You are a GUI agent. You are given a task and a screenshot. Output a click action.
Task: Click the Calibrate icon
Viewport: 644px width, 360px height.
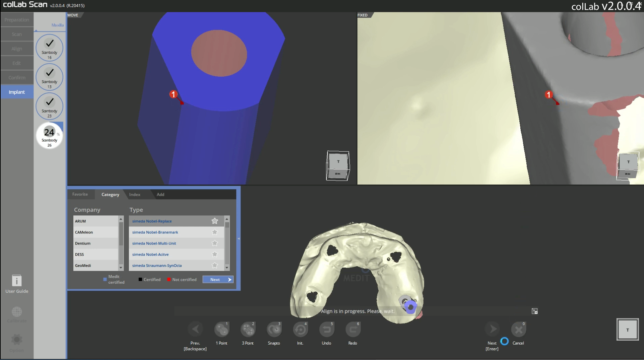click(17, 312)
